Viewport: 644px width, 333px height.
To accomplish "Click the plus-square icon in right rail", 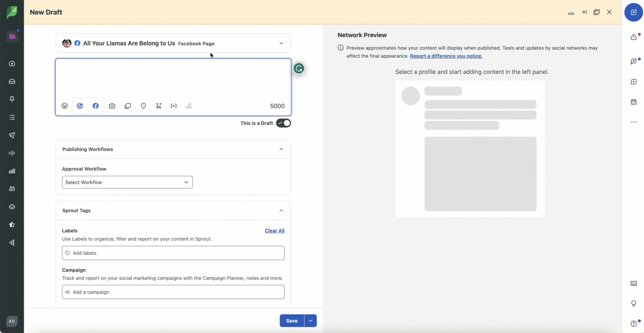I will [634, 82].
